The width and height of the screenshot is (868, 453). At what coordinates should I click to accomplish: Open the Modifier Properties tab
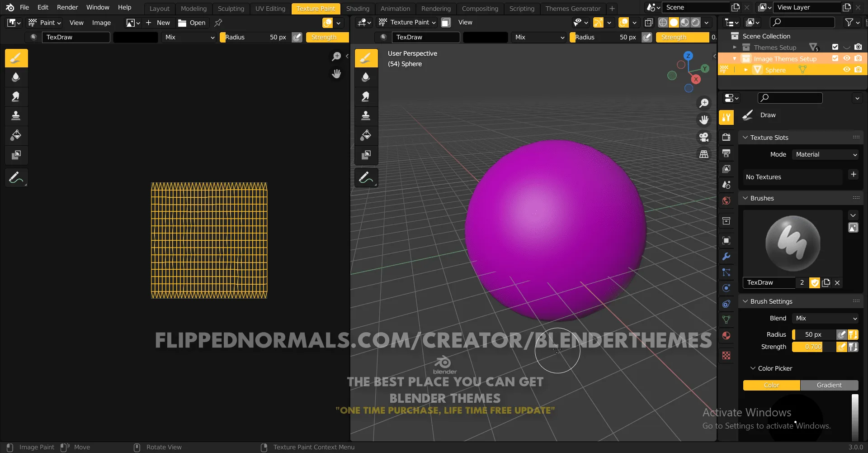[x=726, y=257]
